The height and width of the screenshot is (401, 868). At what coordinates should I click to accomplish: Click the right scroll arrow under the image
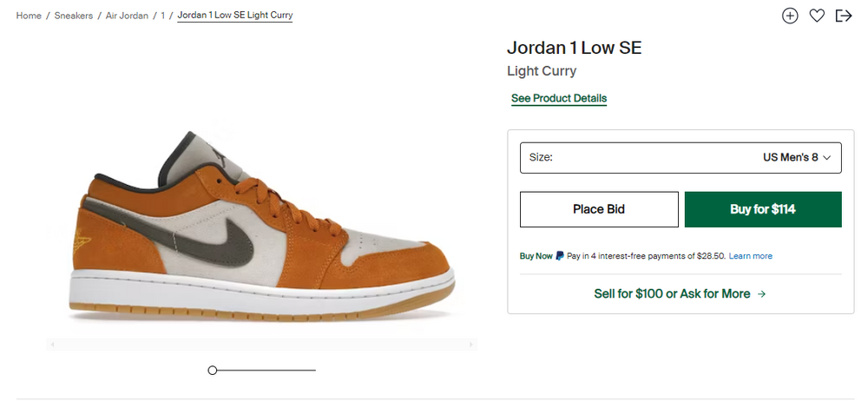coord(471,345)
